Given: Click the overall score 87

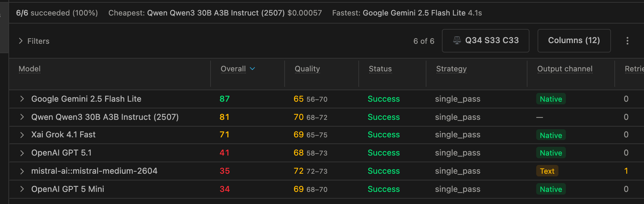Looking at the screenshot, I should [225, 99].
